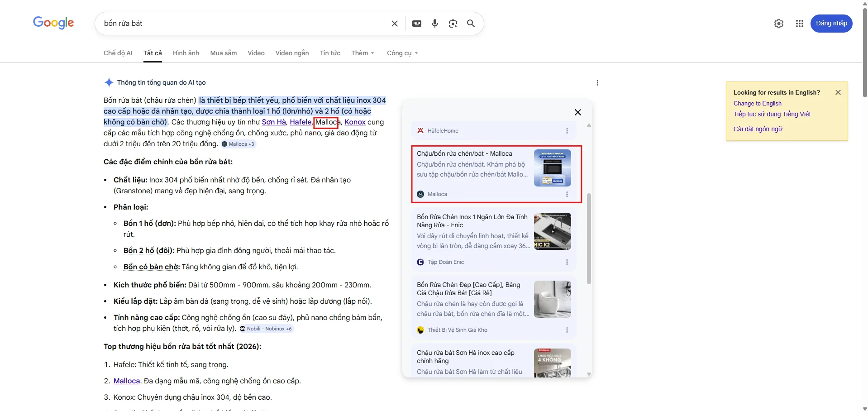
Task: Open 'Bồn Rửa Chén Inox 1 Ngăn Lớn' title
Action: (472, 221)
